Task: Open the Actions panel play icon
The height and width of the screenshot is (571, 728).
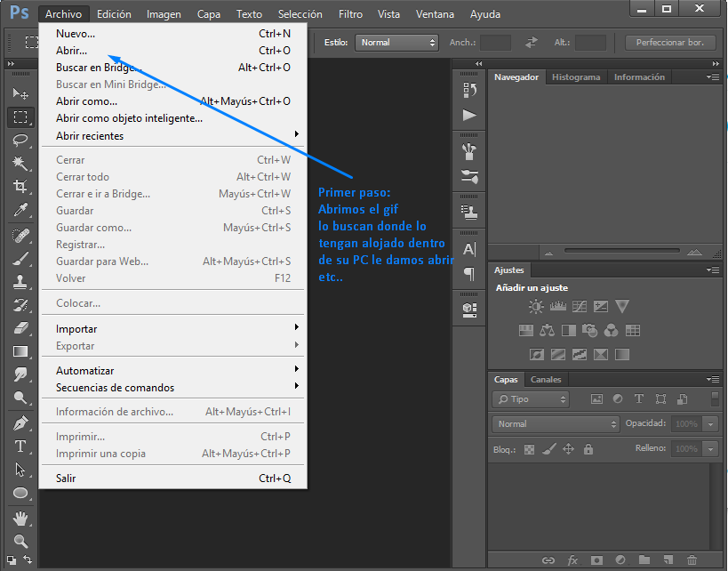Action: (x=469, y=115)
